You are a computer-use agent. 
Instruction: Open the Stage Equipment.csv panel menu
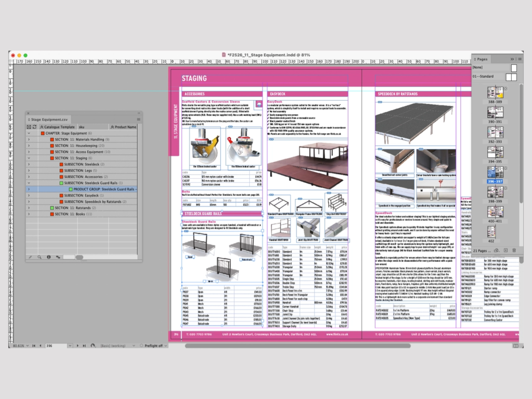pos(138,119)
